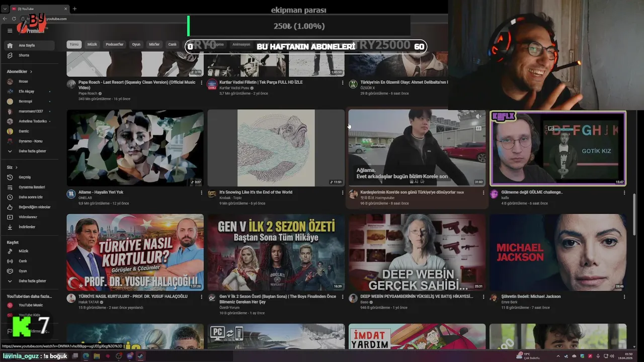Open Emre Berk channel link
This screenshot has height=362, width=644.
[509, 302]
